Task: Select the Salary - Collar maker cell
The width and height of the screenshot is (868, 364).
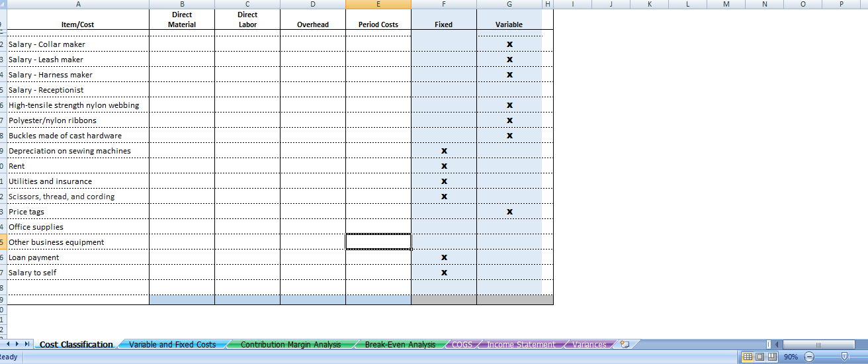Action: click(78, 44)
